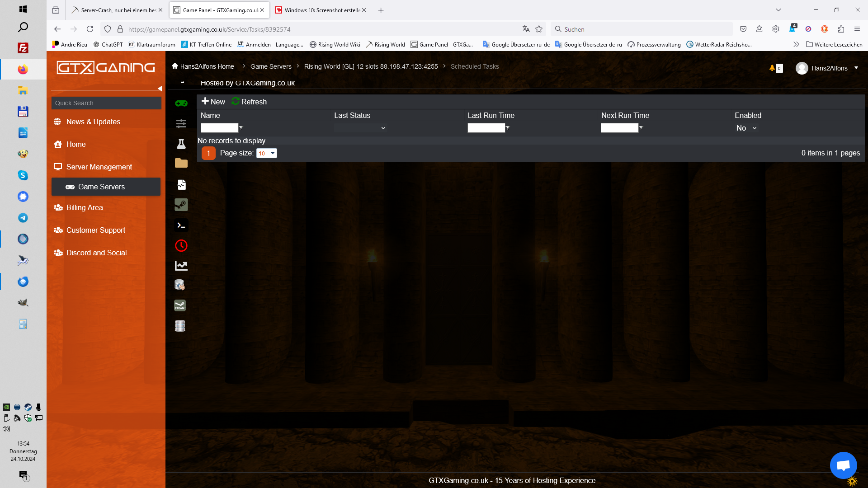
Task: Click the notification bell icon
Action: [772, 68]
